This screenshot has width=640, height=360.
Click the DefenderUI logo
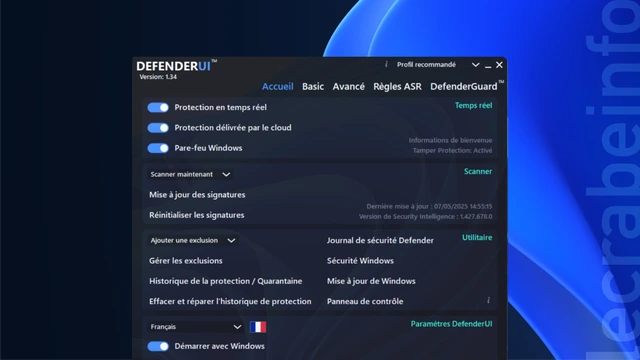coord(176,66)
